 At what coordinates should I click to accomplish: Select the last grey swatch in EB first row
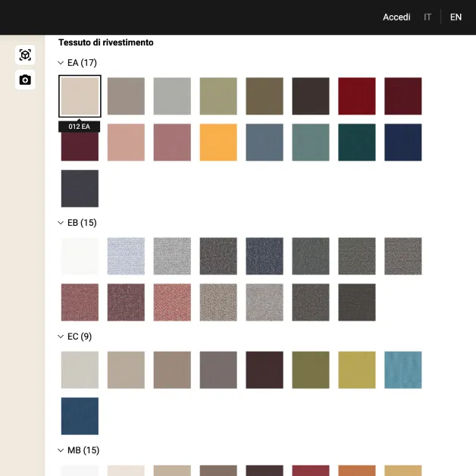coord(402,256)
